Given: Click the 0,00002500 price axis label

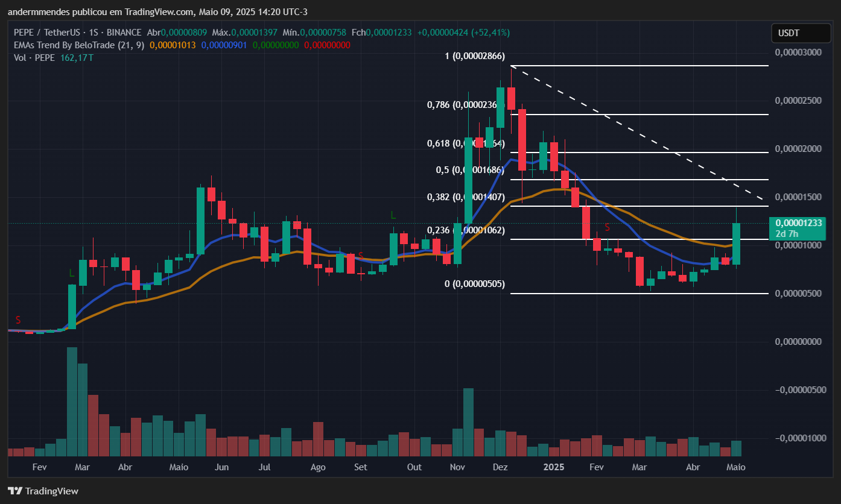Looking at the screenshot, I should pos(799,101).
